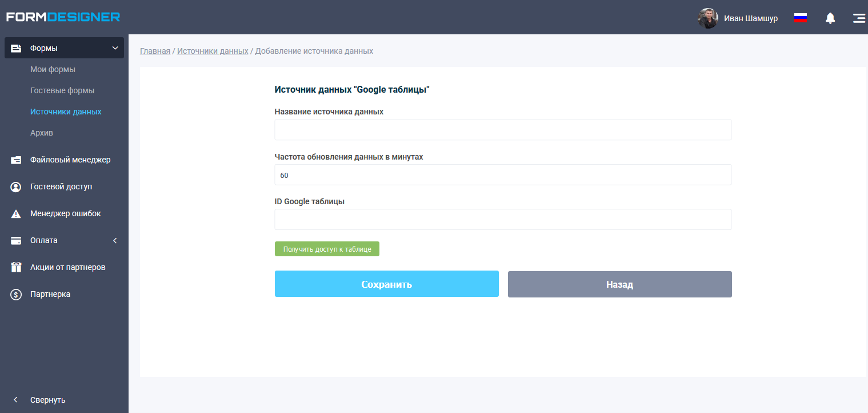Click the ID Google таблицы input field
This screenshot has width=868, height=413.
(503, 219)
